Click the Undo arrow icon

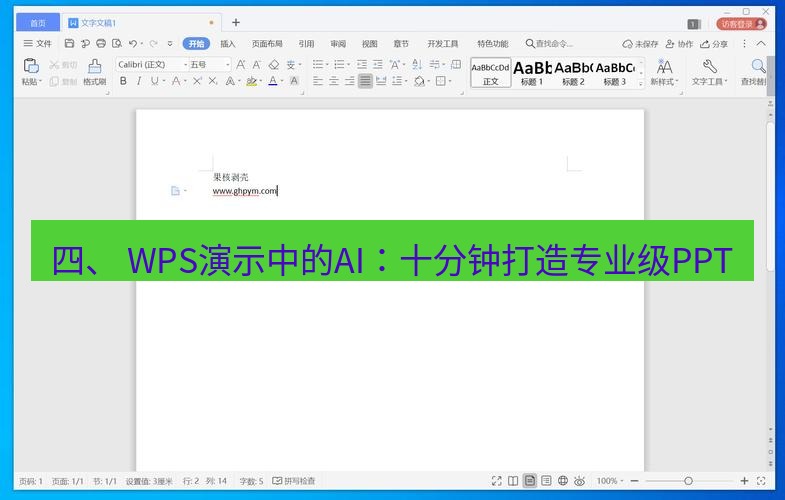[133, 44]
